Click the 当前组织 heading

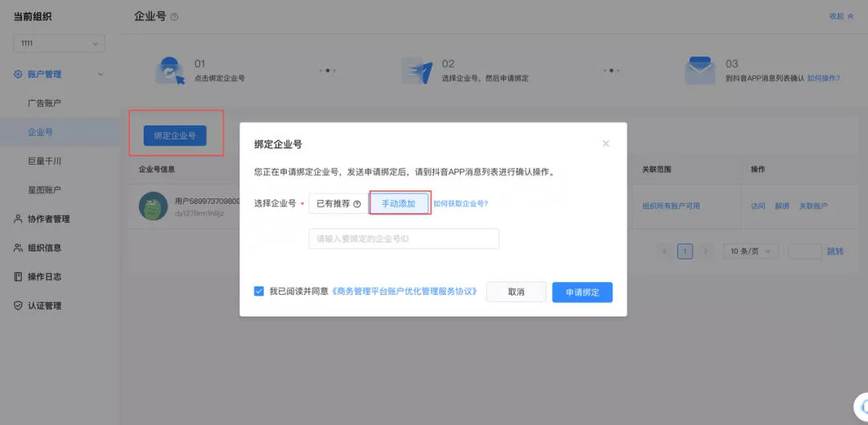33,17
